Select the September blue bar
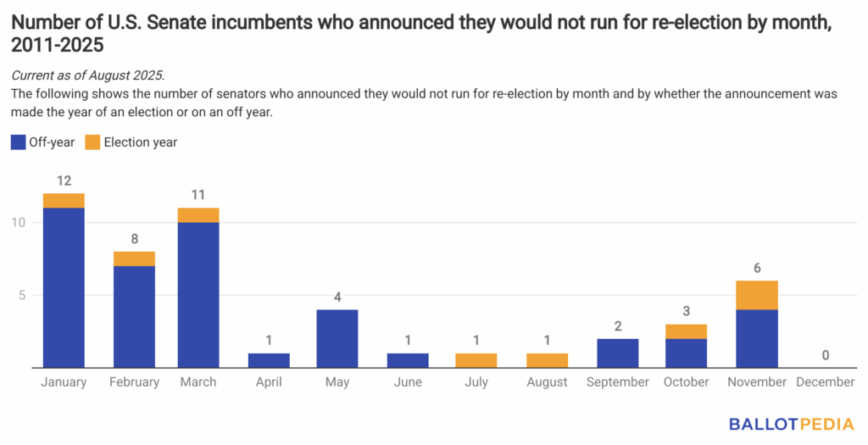Viewport: 868px width, 445px height. coord(618,353)
